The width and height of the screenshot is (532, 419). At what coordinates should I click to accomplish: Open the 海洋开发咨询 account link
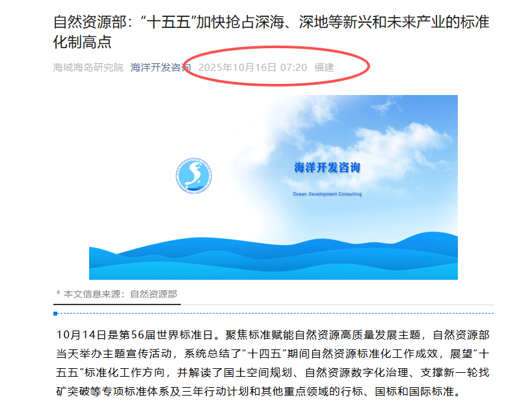click(x=161, y=68)
